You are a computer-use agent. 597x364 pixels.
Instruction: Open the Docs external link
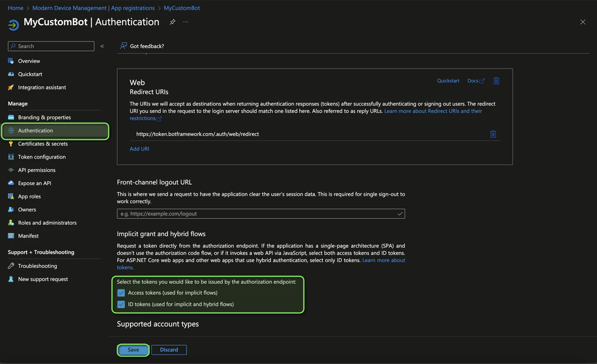(x=476, y=81)
